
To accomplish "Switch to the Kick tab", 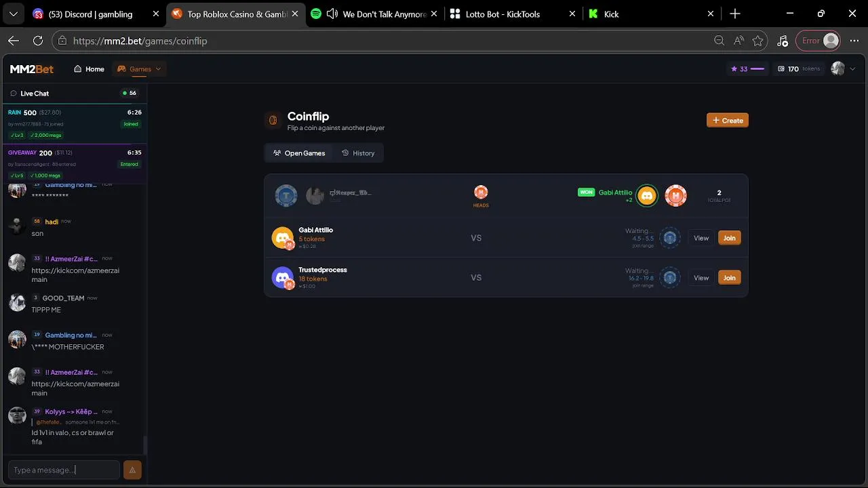I will (x=652, y=14).
